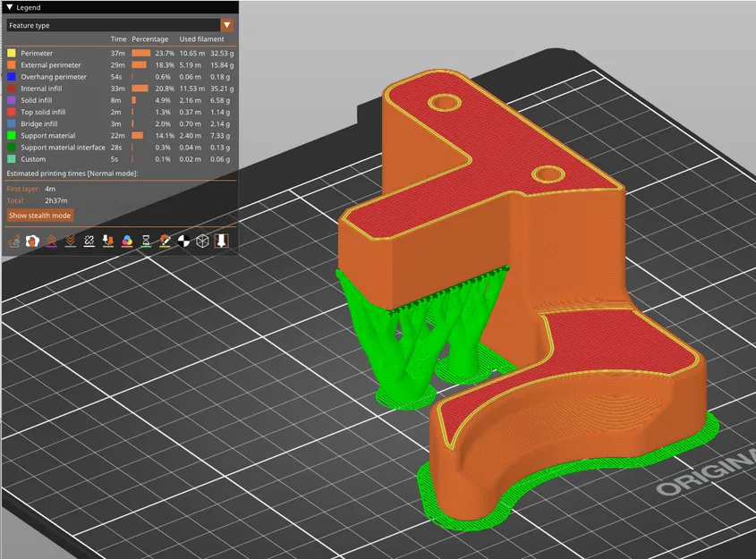Toggle print pauses hourglass icon

[x=146, y=241]
